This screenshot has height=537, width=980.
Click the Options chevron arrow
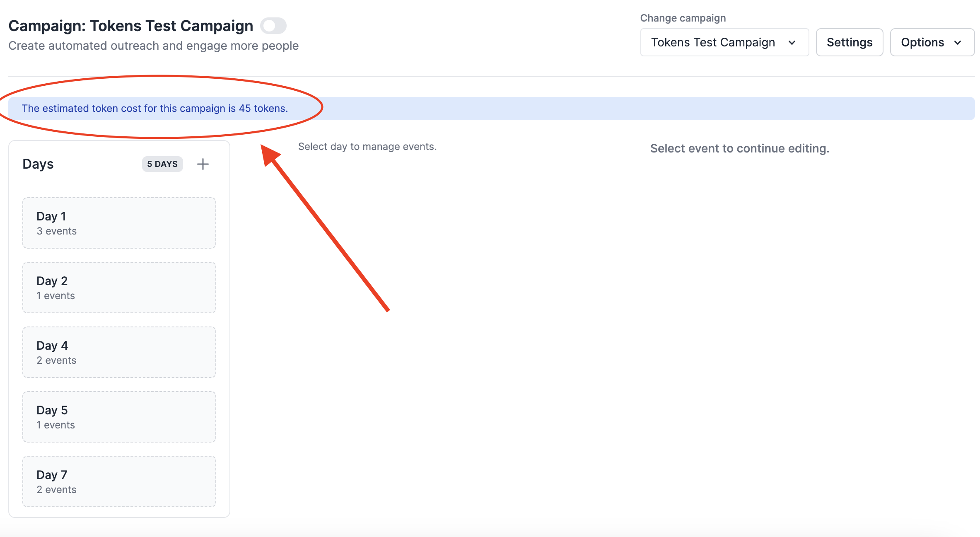click(x=958, y=43)
